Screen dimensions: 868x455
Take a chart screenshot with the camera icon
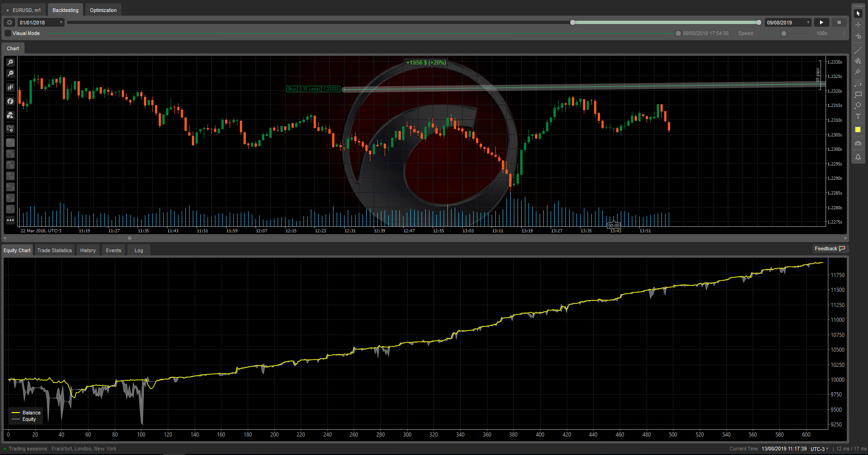[x=858, y=143]
